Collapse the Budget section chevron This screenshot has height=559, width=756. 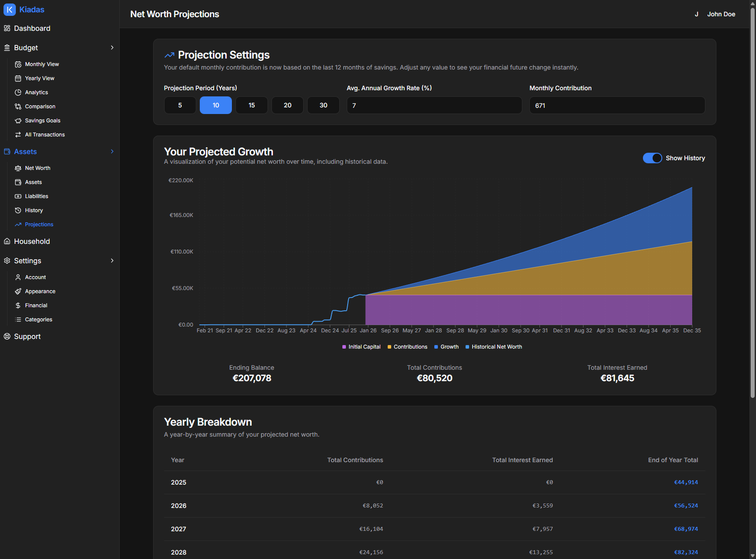112,48
